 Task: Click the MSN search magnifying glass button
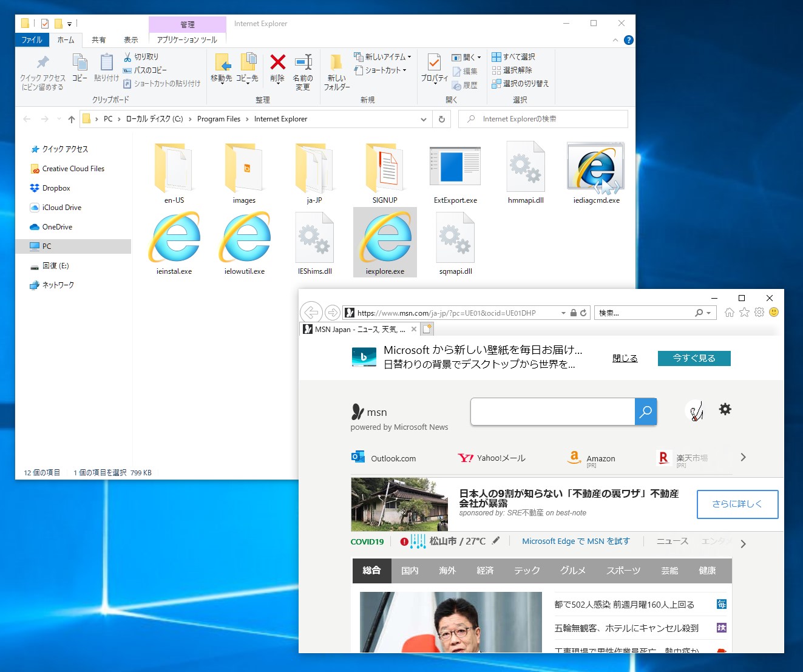click(x=645, y=412)
